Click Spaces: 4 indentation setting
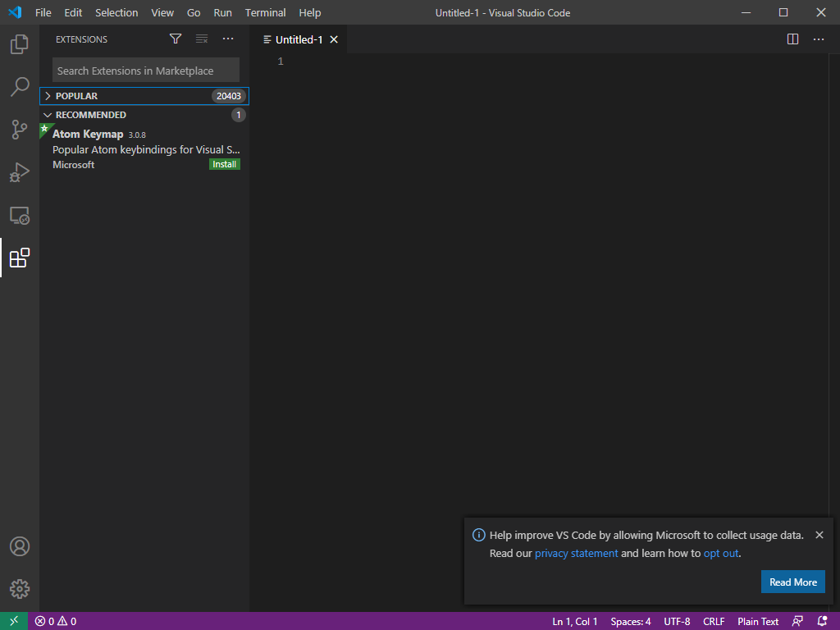The image size is (840, 630). pos(631,622)
